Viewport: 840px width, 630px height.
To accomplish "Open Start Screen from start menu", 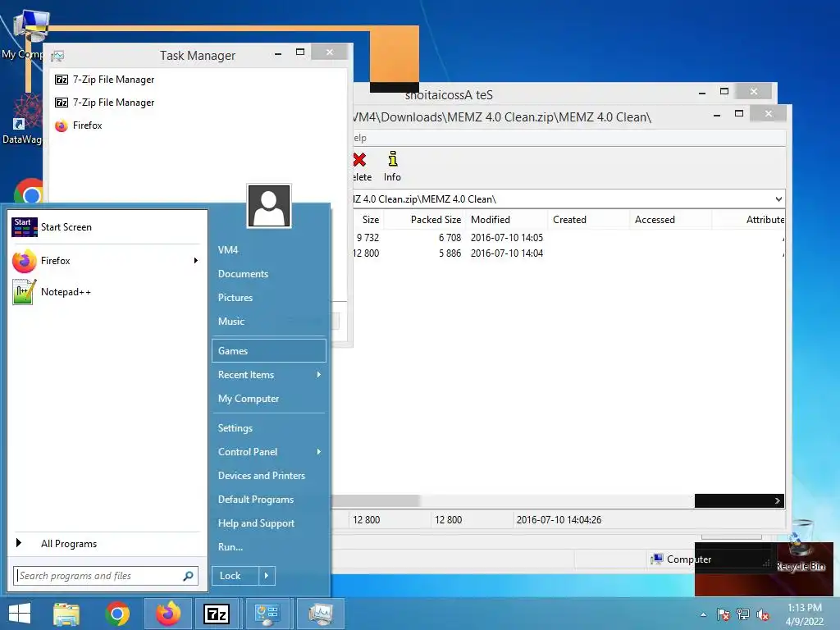I will [x=107, y=227].
